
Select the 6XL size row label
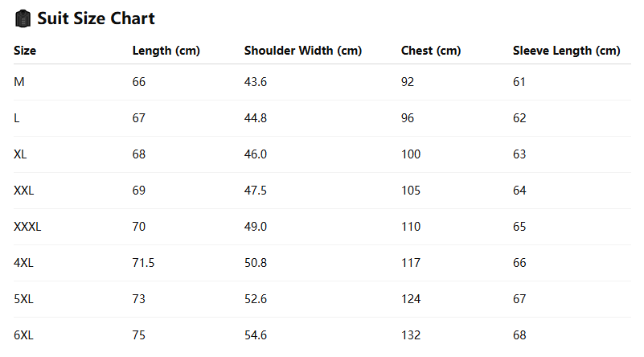coord(23,334)
